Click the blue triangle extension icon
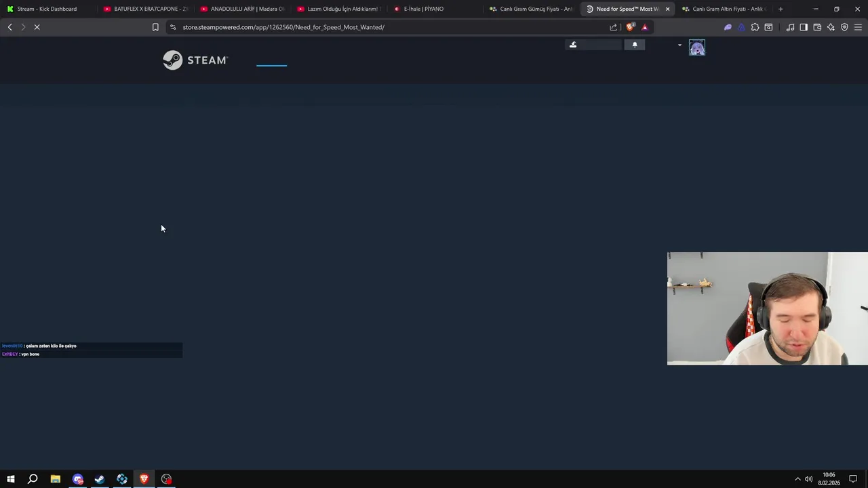 click(x=741, y=27)
